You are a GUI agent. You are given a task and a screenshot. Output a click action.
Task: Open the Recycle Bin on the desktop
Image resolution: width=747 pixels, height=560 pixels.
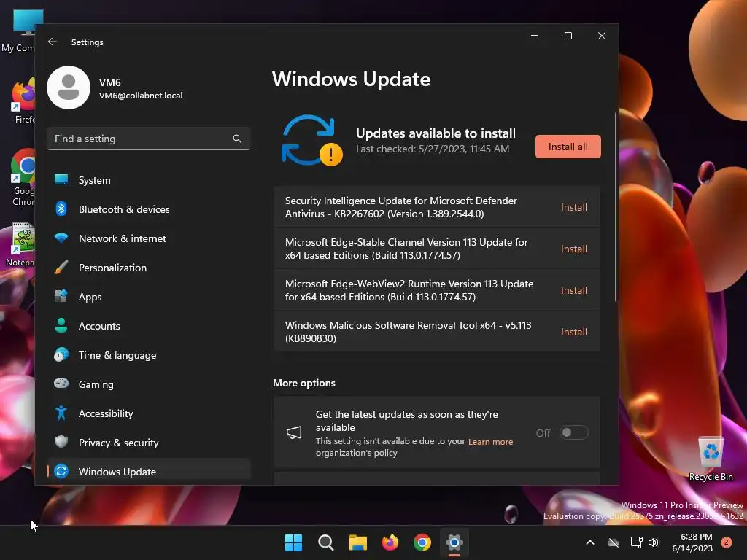pos(711,459)
